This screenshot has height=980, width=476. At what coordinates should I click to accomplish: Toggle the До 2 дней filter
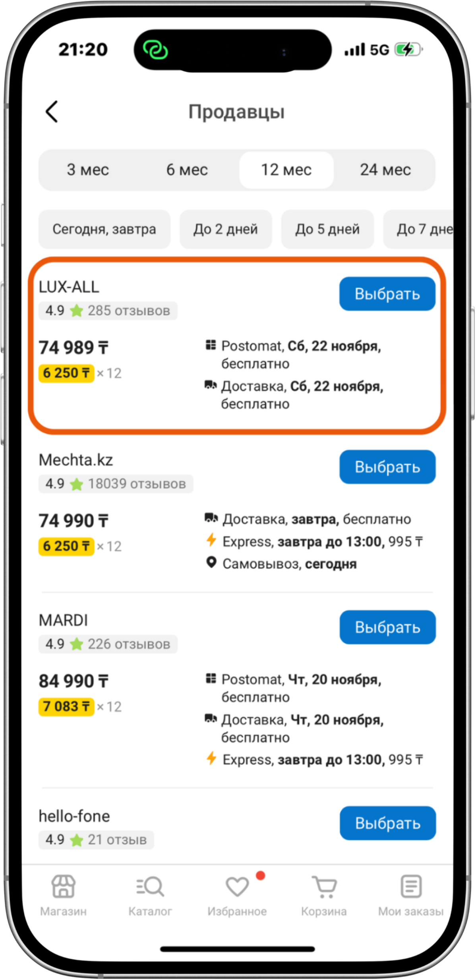click(225, 229)
